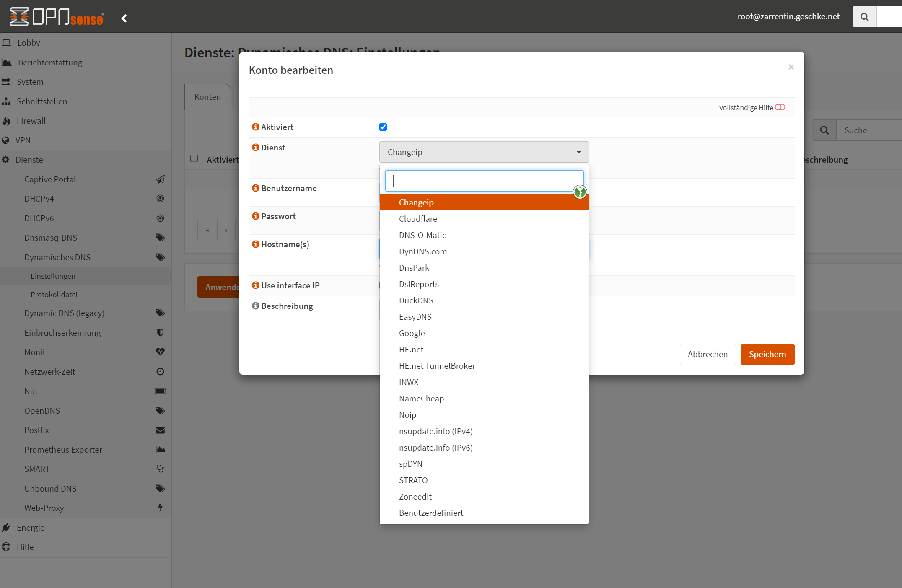The height and width of the screenshot is (588, 902).
Task: Click the Aktiviert column header
Action: 223,160
